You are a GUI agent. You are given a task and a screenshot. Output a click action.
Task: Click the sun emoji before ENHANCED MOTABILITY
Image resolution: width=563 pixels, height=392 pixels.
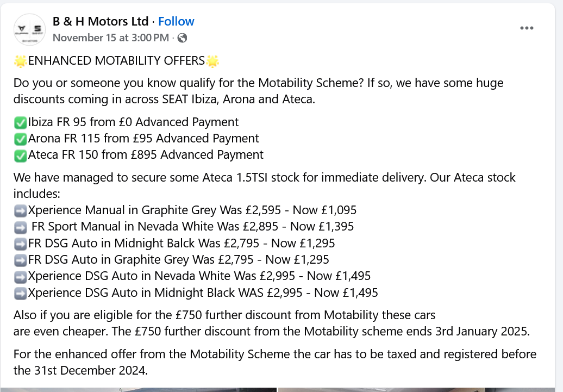tap(21, 61)
